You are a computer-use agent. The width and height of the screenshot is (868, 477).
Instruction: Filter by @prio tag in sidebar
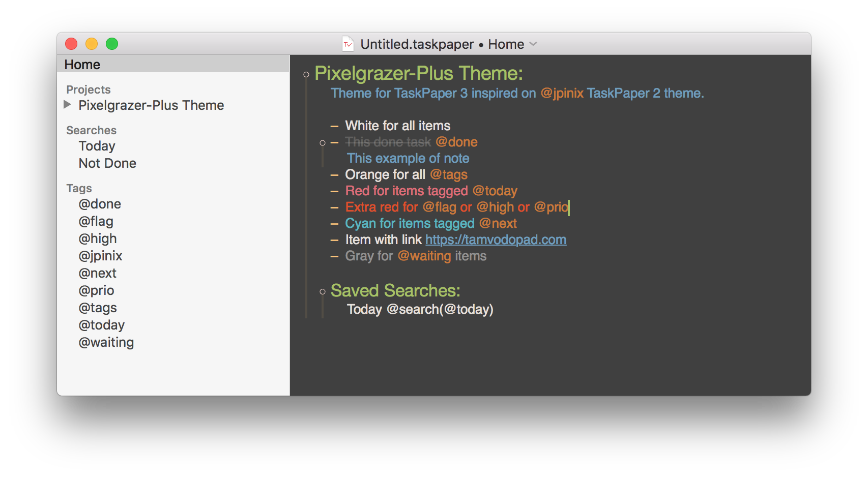pyautogui.click(x=96, y=290)
